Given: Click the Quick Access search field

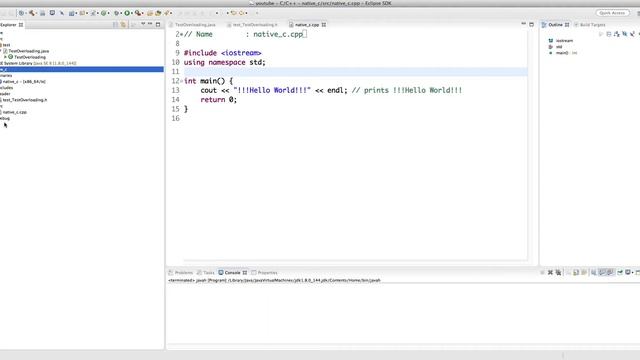Looking at the screenshot, I should point(612,13).
